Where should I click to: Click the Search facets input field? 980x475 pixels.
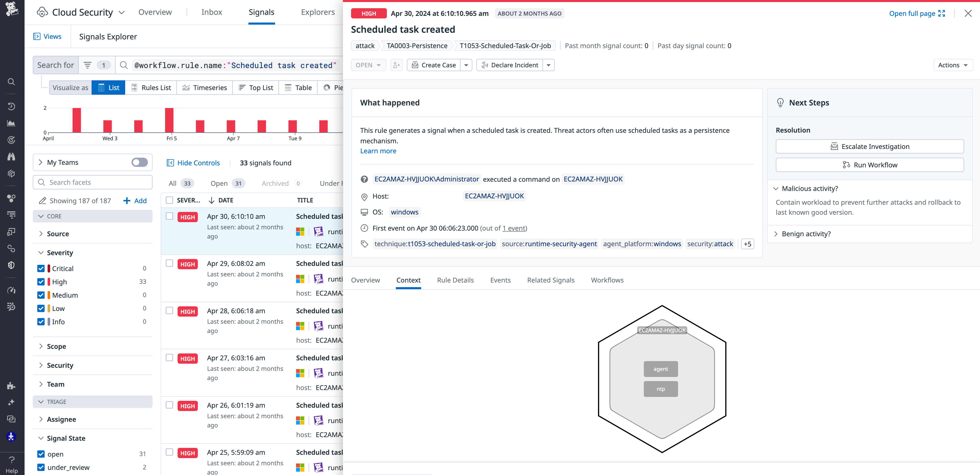(x=92, y=182)
